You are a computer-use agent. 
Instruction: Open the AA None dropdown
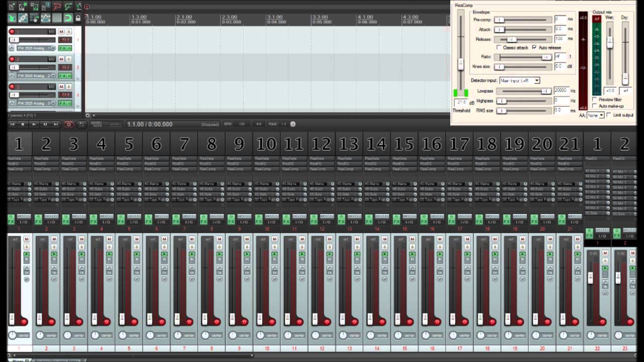tap(596, 115)
